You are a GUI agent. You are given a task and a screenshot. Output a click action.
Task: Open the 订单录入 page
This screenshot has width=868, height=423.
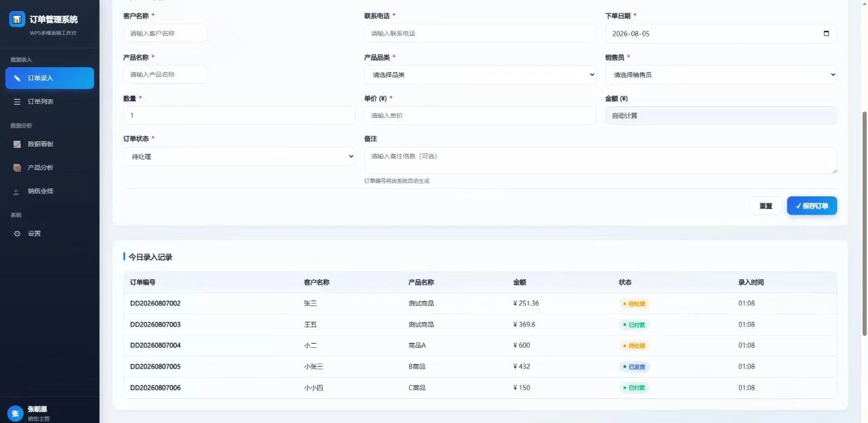click(x=50, y=78)
